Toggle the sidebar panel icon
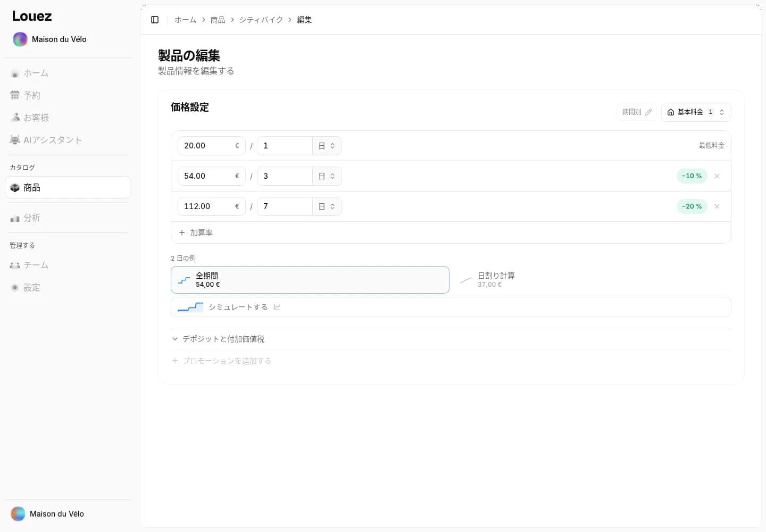The width and height of the screenshot is (766, 532). point(155,20)
